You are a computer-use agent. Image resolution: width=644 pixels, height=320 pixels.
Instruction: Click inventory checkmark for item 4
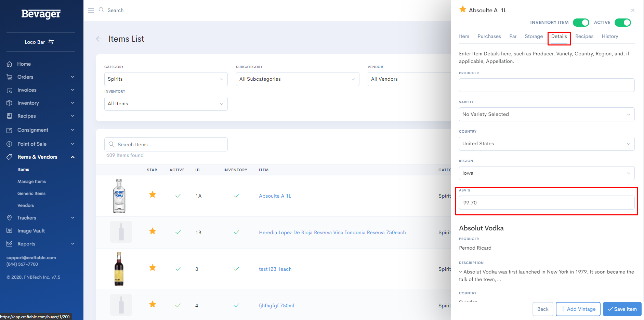coord(236,306)
